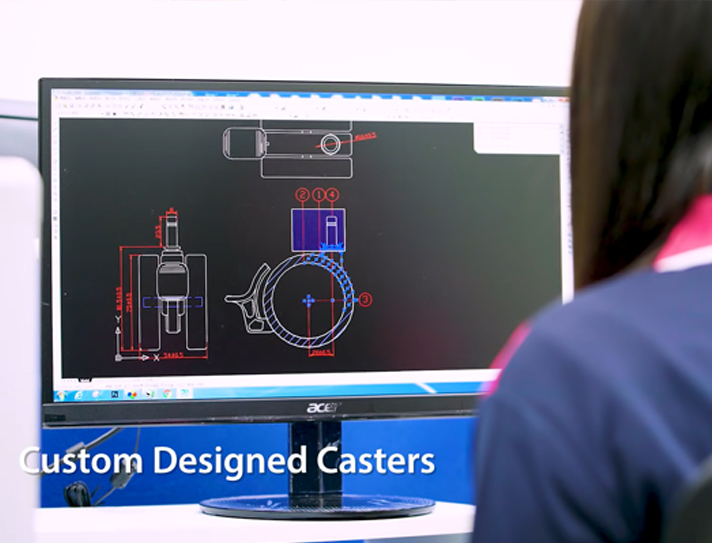This screenshot has height=543, width=712.
Task: Click callout balloon number 1
Action: [318, 195]
